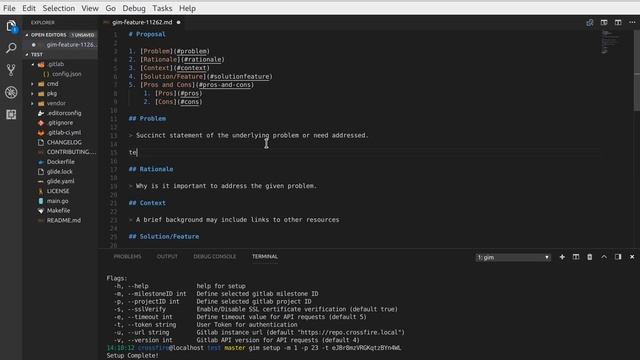Add a new terminal with plus icon
This screenshot has height=360, width=640.
point(562,257)
